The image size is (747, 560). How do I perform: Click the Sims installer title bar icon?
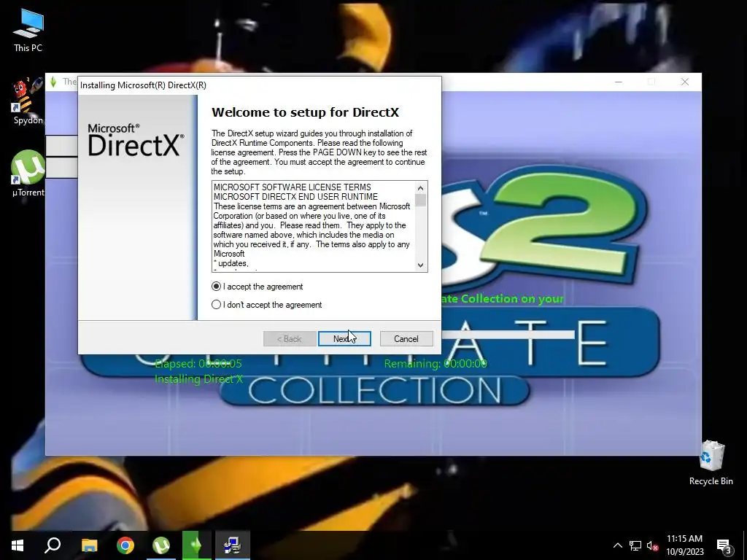[53, 82]
